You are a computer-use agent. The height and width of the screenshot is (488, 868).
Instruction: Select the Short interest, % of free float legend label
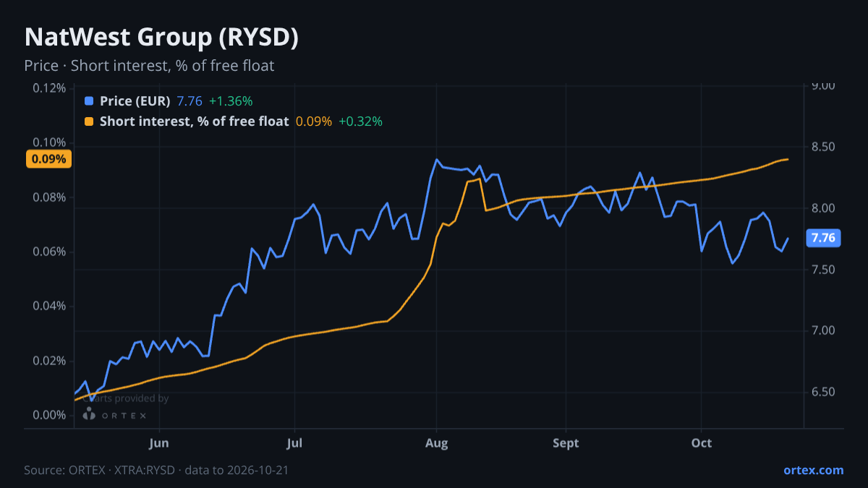point(195,121)
